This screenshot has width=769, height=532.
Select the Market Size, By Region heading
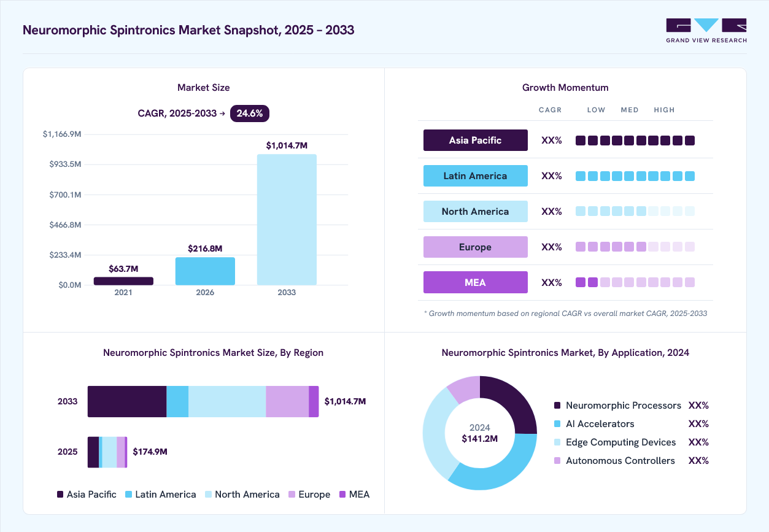pos(213,353)
